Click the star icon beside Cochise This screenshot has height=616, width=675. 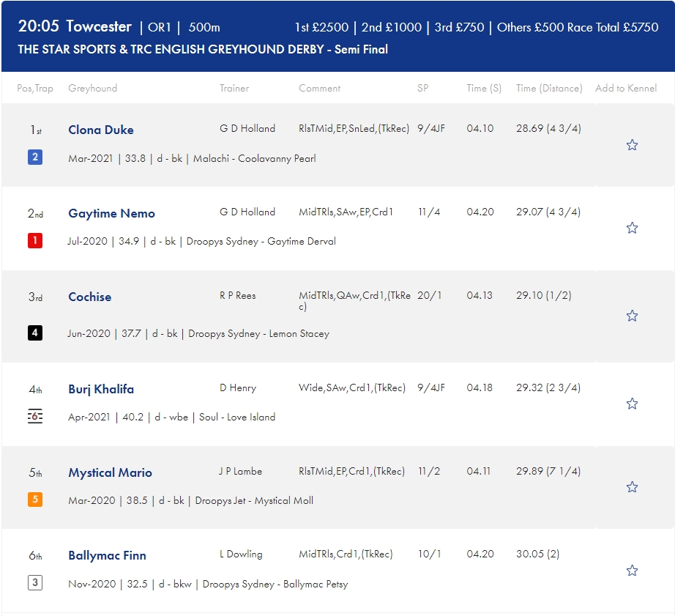point(632,316)
